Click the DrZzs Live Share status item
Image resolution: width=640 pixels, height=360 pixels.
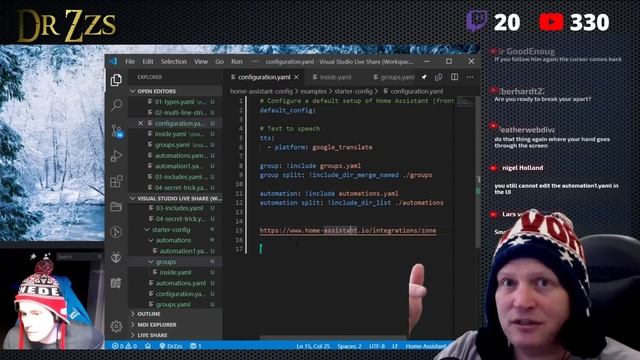[x=171, y=346]
